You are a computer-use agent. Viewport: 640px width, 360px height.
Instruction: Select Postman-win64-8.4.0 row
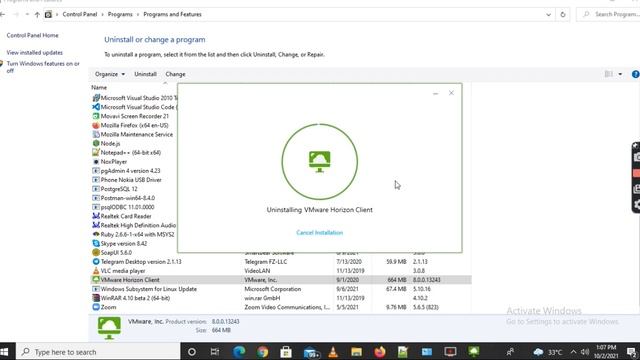[134, 198]
